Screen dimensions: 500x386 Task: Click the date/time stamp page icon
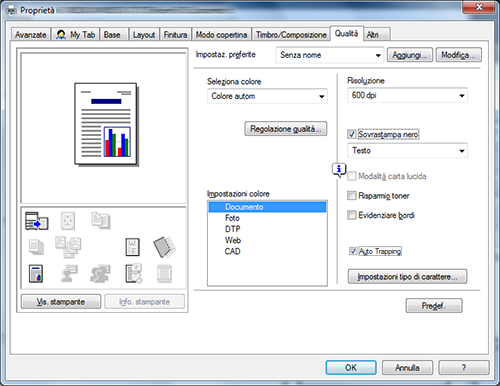(134, 274)
